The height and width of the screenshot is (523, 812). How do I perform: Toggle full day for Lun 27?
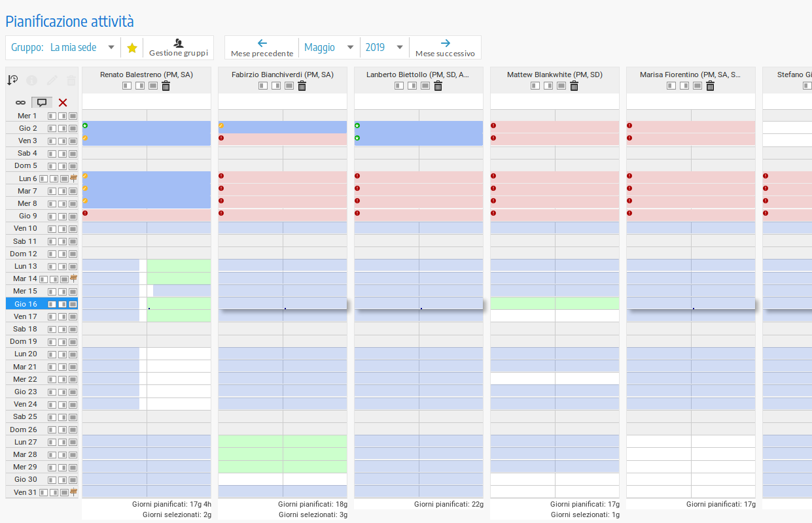coord(73,443)
